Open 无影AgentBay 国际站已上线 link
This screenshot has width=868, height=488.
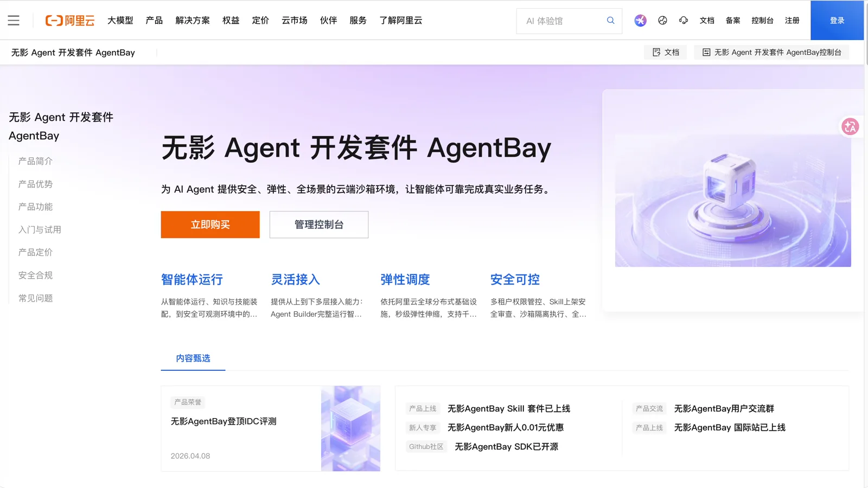tap(730, 428)
